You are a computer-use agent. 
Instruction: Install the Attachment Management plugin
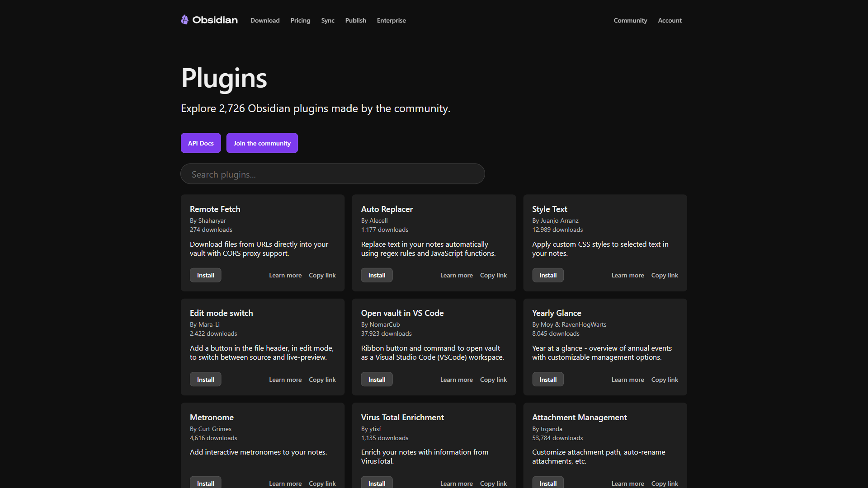(548, 483)
